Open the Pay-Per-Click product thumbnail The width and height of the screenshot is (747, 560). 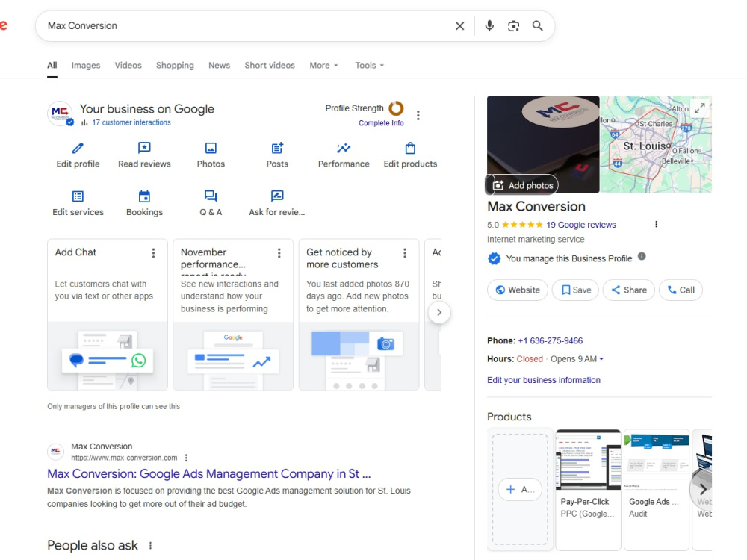coord(589,459)
